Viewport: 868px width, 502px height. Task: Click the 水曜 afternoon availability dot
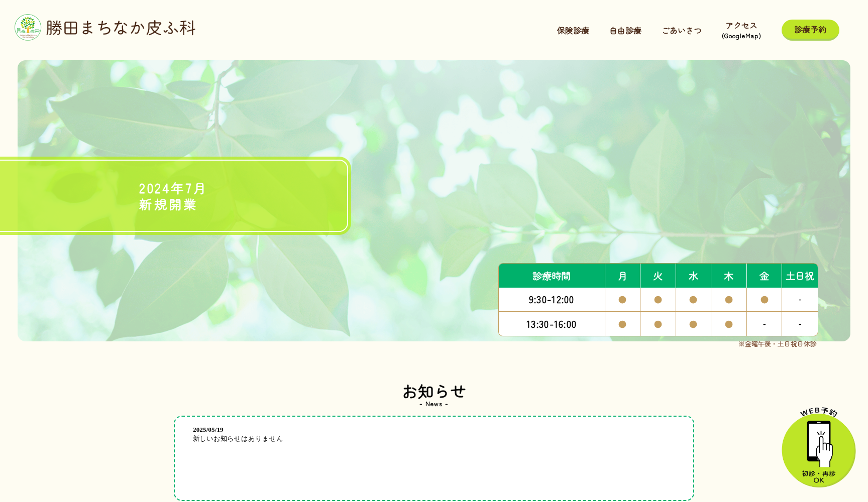[693, 324]
